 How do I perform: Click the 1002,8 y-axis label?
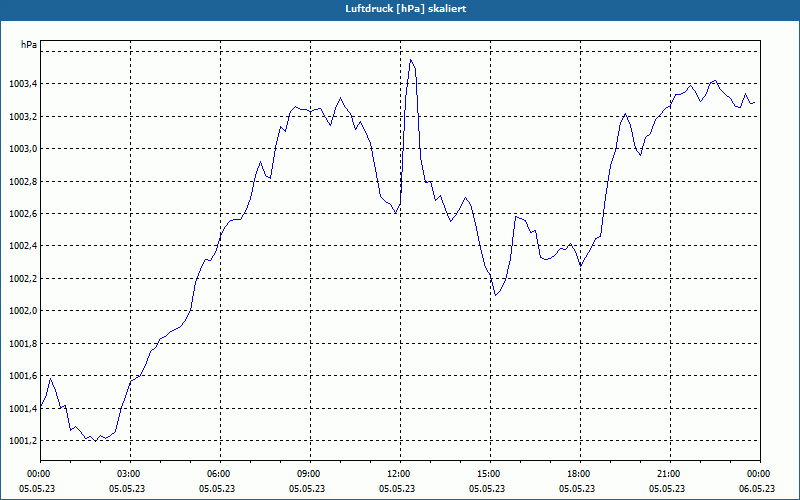23,181
